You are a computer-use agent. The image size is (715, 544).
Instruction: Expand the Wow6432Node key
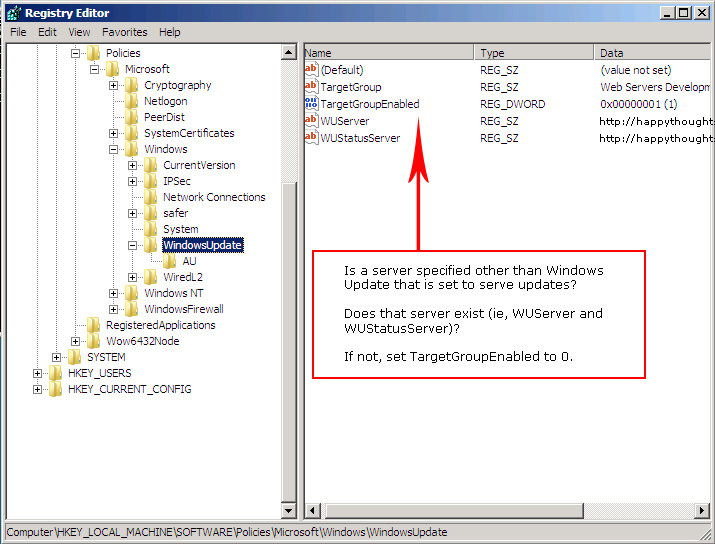[x=75, y=341]
